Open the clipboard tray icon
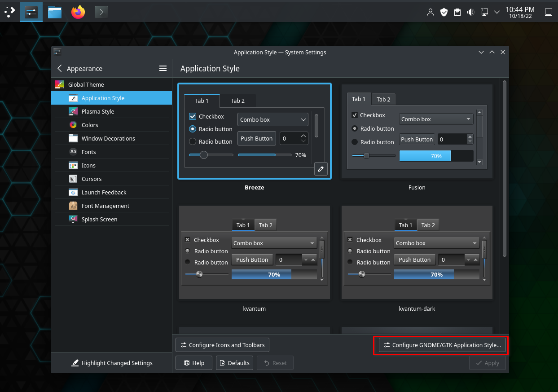558x392 pixels. click(457, 12)
